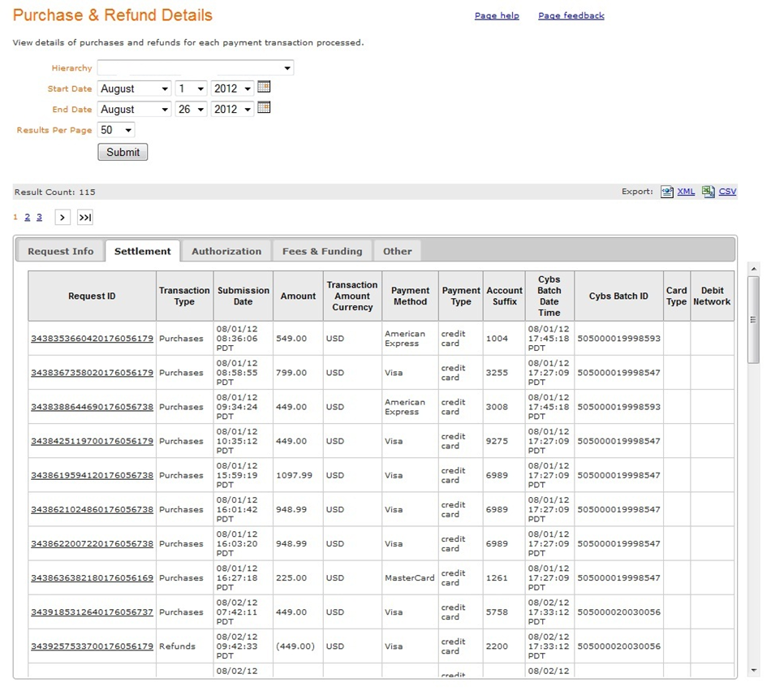Viewport: 784px width, 700px height.
Task: Open request 3438636382180176056169
Action: tap(92, 578)
